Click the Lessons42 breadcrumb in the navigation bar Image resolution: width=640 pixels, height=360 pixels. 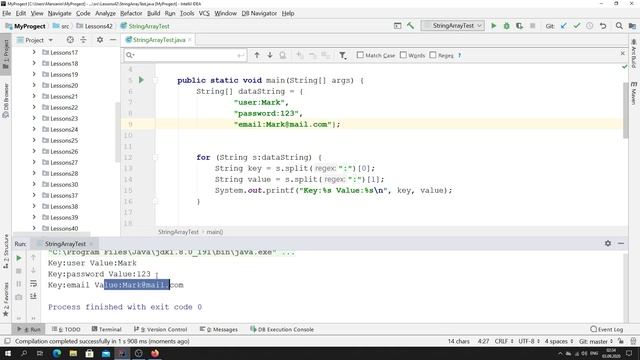[94, 26]
